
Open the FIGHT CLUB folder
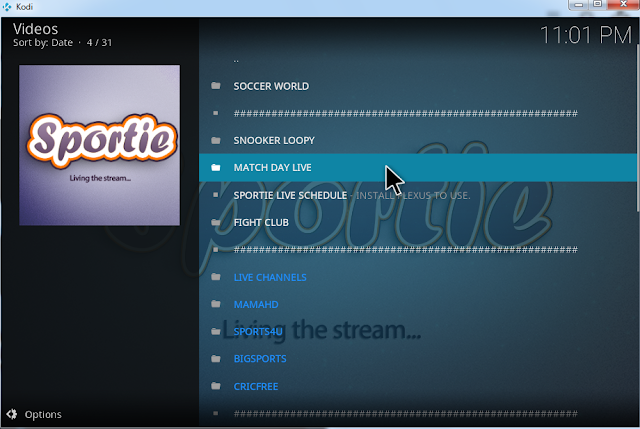click(x=418, y=222)
